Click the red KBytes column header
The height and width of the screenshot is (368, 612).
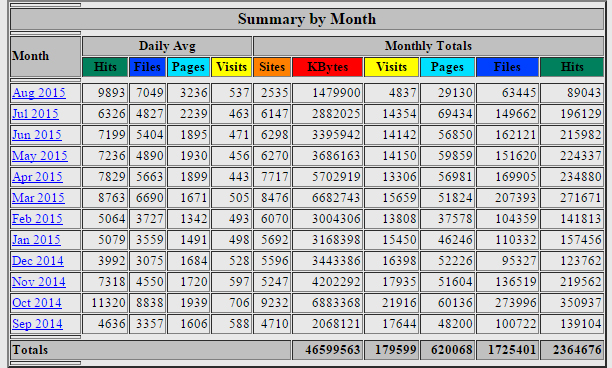[328, 67]
